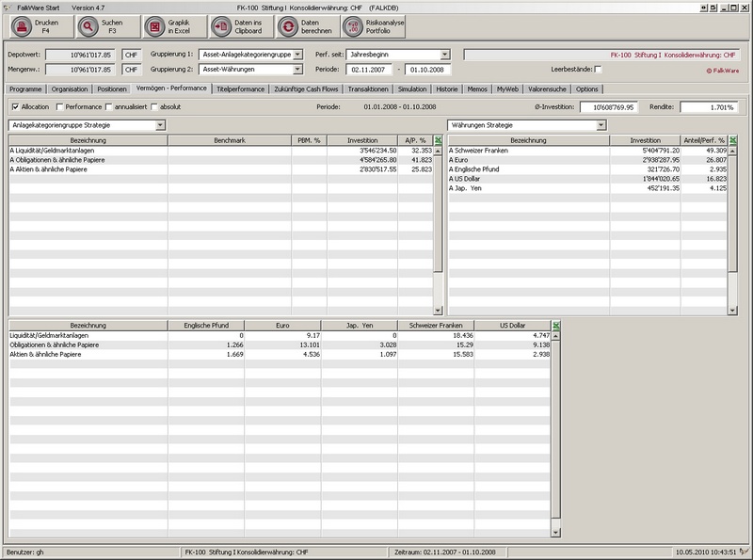Image resolution: width=753 pixels, height=560 pixels.
Task: Select row A Englische Pfund
Action: click(587, 169)
